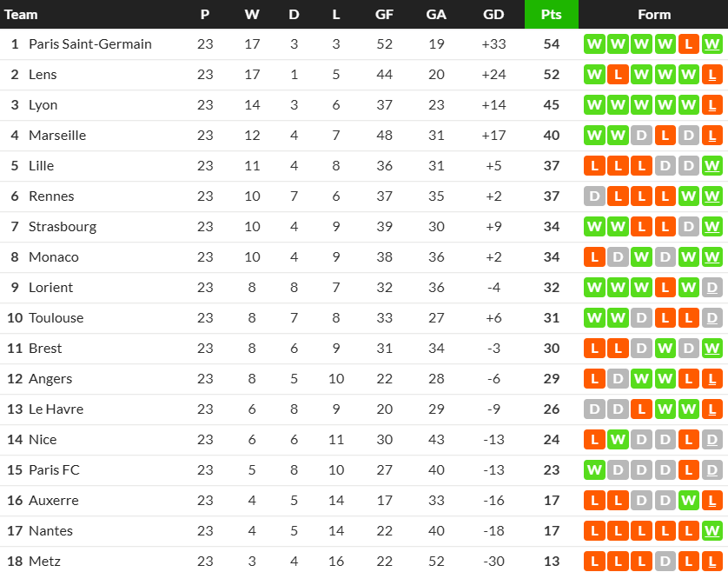Viewport: 728px width, 572px height.
Task: Click the draw badge in Strasbourg's form row
Action: click(x=688, y=227)
